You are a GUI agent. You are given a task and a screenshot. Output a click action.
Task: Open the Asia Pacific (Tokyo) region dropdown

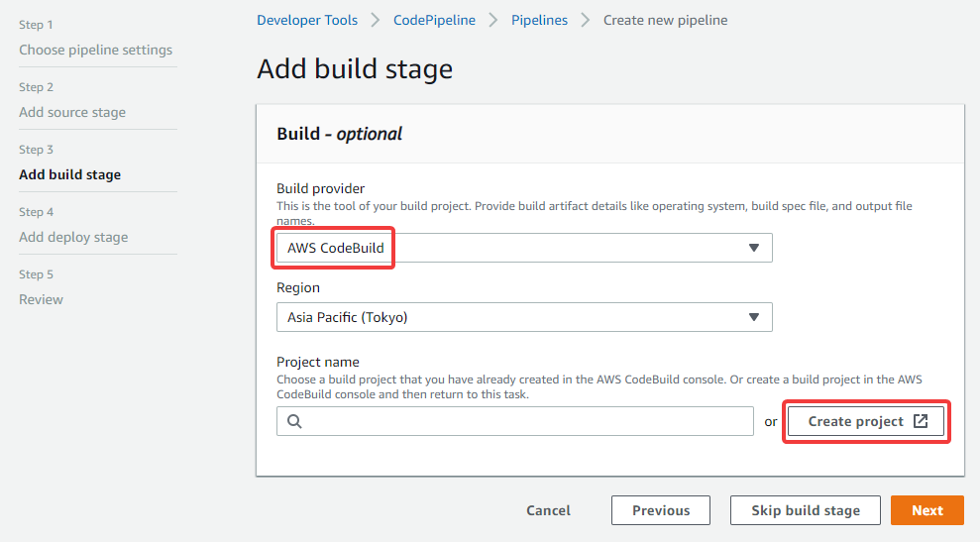(x=524, y=318)
